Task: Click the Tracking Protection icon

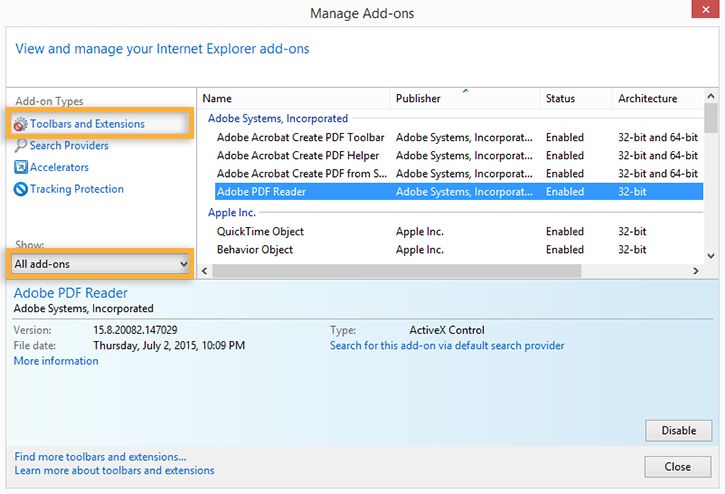Action: point(21,189)
